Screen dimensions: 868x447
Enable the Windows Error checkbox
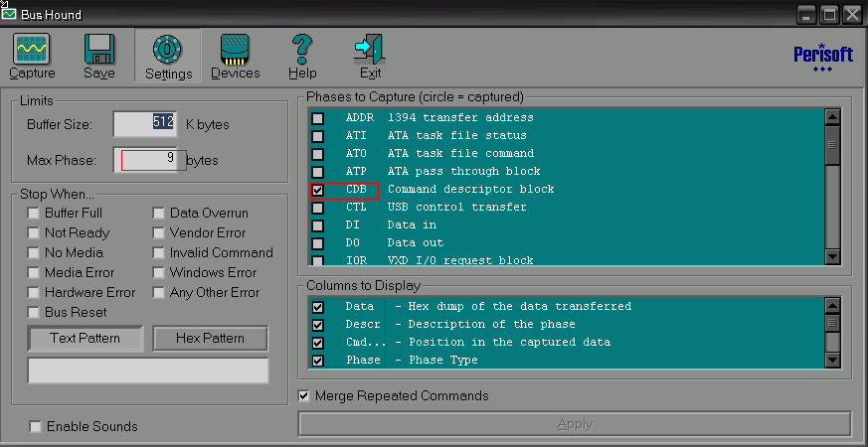(x=159, y=273)
